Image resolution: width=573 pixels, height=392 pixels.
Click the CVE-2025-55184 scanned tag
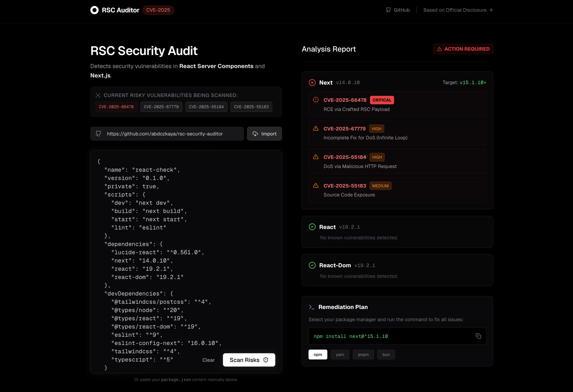206,107
